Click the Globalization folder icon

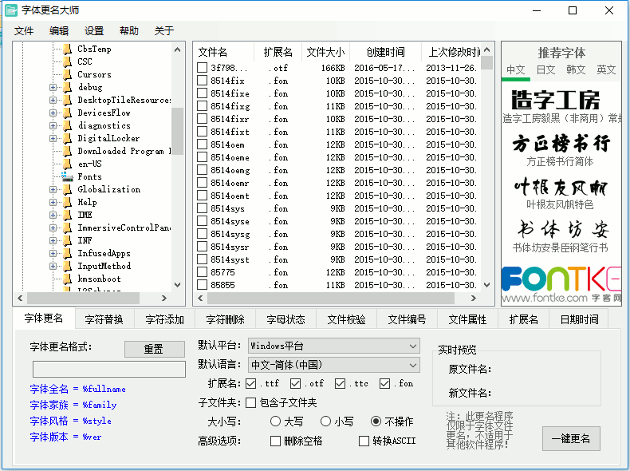click(x=68, y=189)
